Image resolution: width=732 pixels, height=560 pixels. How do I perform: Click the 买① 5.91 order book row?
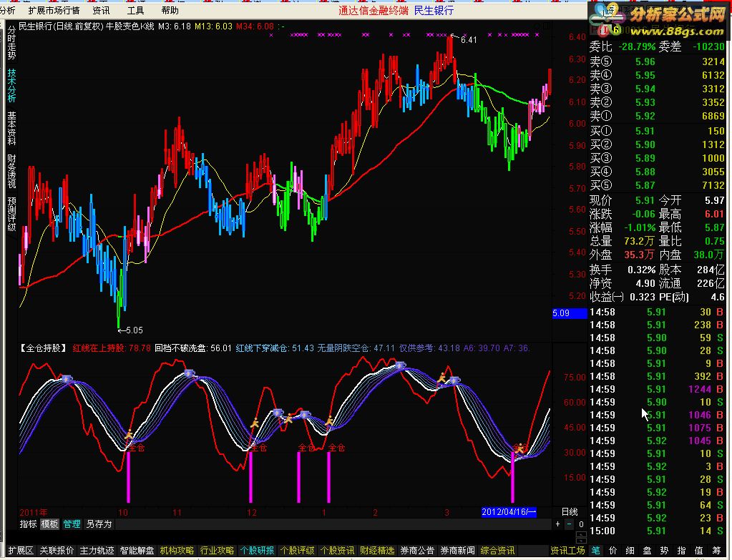pyautogui.click(x=658, y=131)
